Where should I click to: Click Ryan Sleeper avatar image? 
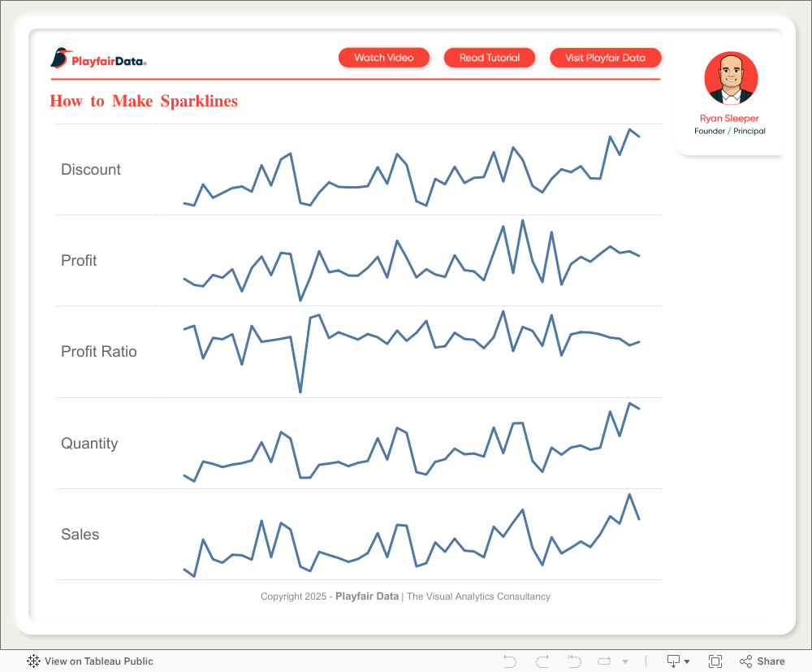click(x=731, y=78)
